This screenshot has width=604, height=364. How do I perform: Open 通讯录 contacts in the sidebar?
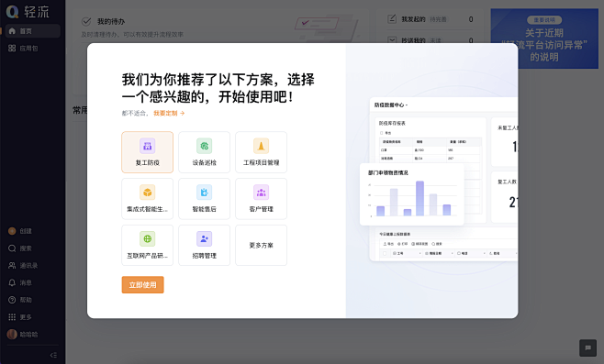(x=23, y=266)
